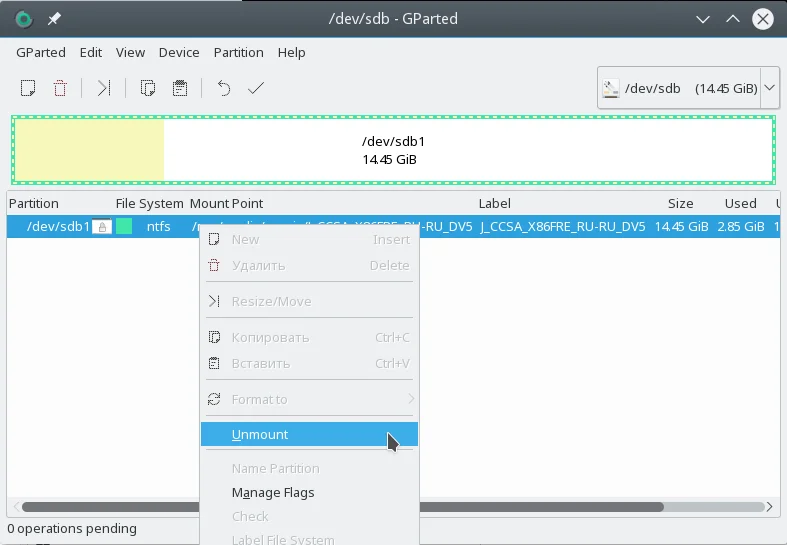The image size is (787, 545).
Task: Select the /dev/sdb1 partition name cell
Action: (58, 227)
